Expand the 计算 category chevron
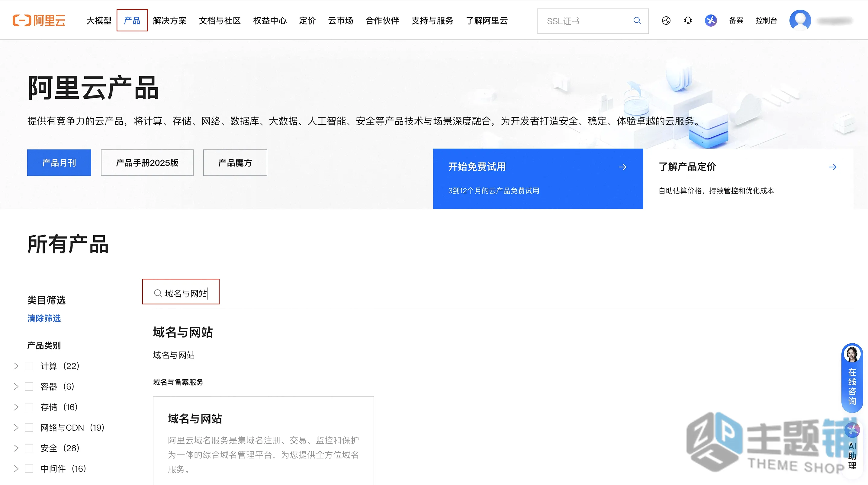This screenshot has height=485, width=868. click(x=16, y=366)
